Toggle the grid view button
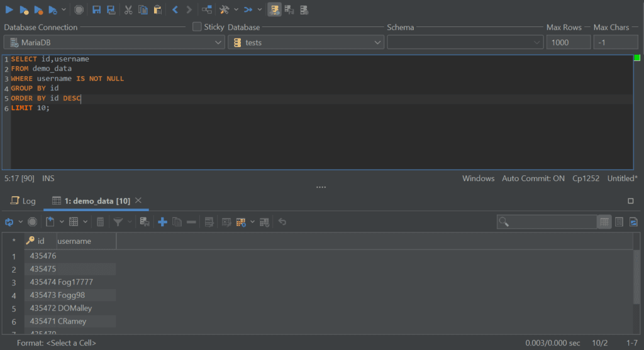This screenshot has height=350, width=644. [604, 222]
